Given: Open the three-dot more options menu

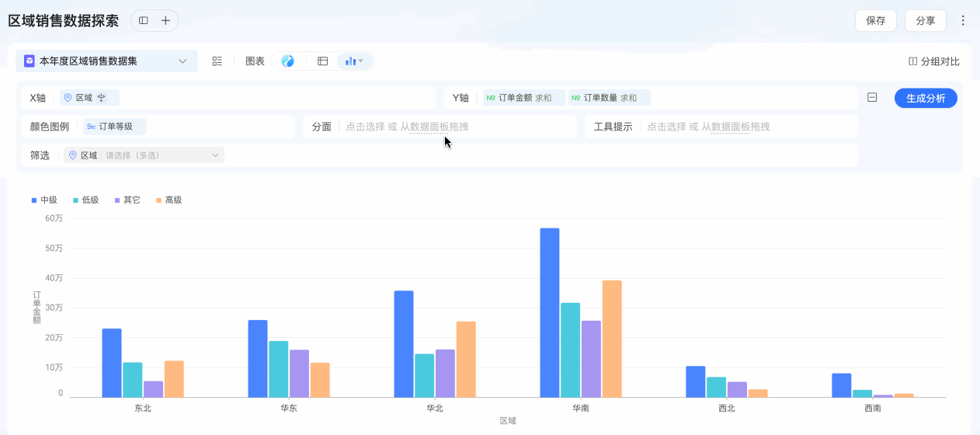Looking at the screenshot, I should 963,21.
